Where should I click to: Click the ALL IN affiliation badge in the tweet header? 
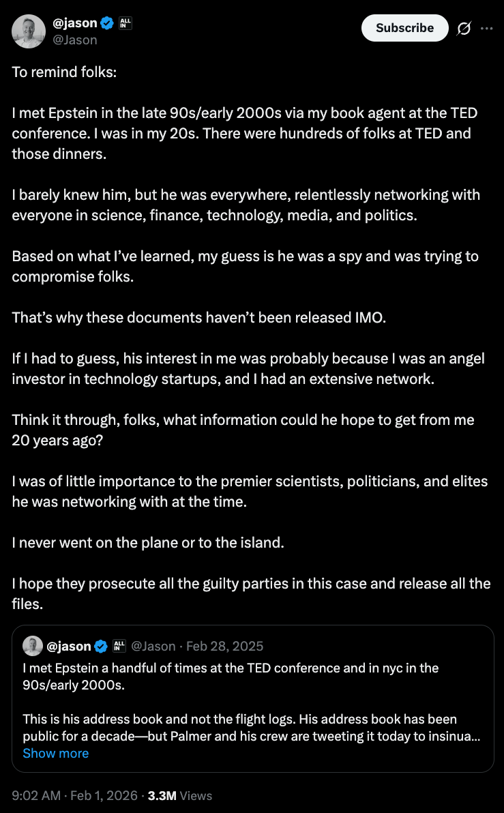tap(125, 23)
